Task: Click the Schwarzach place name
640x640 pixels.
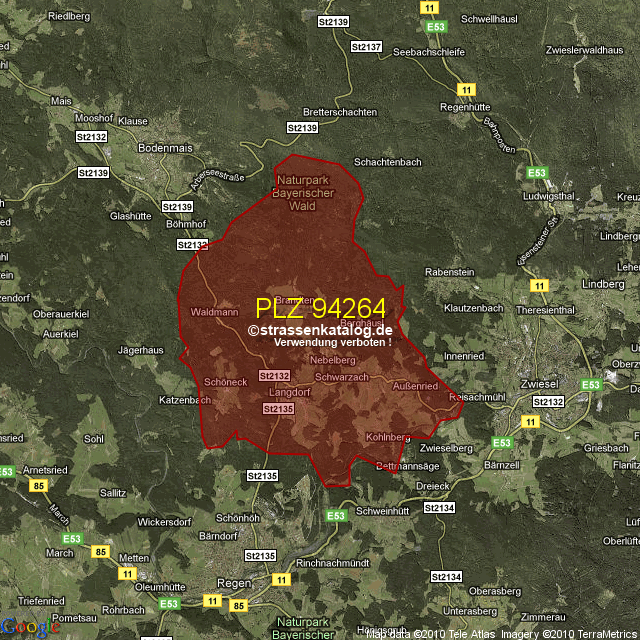Action: tap(342, 377)
